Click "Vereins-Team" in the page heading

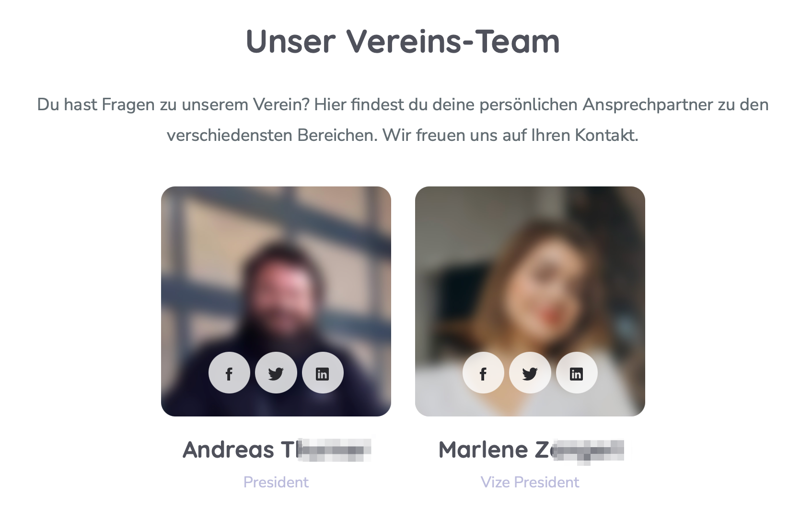tap(453, 41)
